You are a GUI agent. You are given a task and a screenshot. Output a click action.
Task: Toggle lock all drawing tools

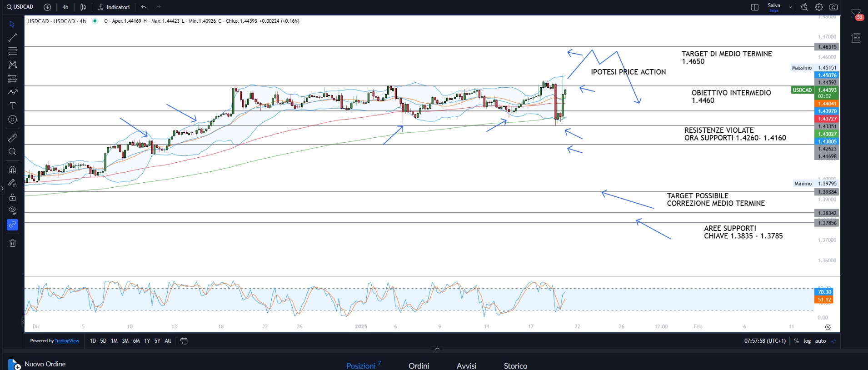point(13,197)
